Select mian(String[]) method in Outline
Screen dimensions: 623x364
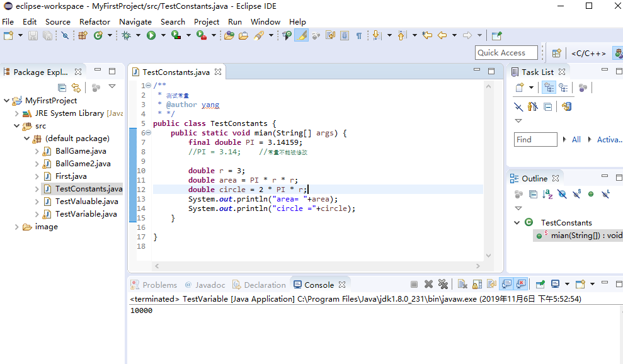pos(579,236)
